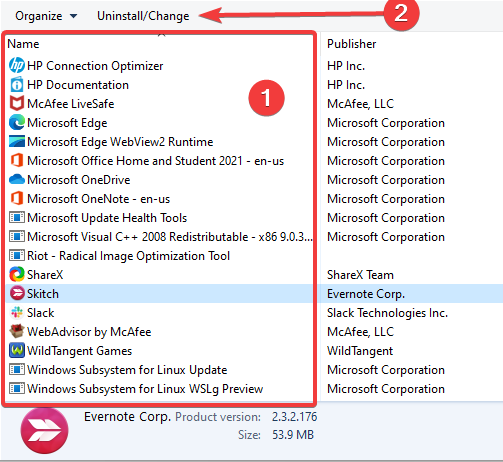Click the McAfee LiveSafe shield icon

(x=17, y=104)
